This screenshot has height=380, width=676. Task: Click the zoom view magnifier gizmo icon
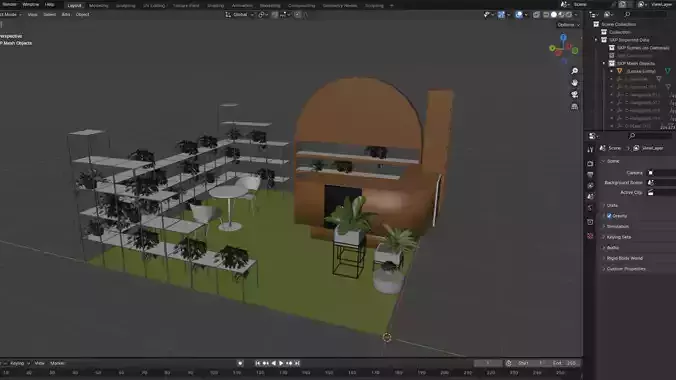[574, 71]
